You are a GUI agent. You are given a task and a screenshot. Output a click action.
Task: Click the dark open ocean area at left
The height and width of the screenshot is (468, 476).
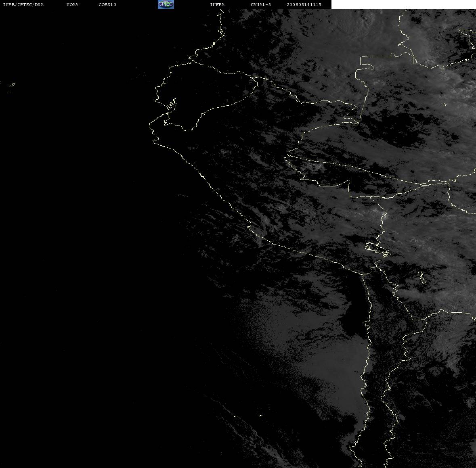(x=76, y=242)
